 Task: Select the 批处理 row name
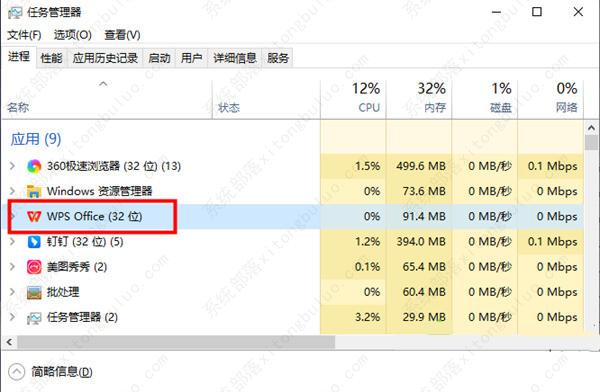(63, 292)
